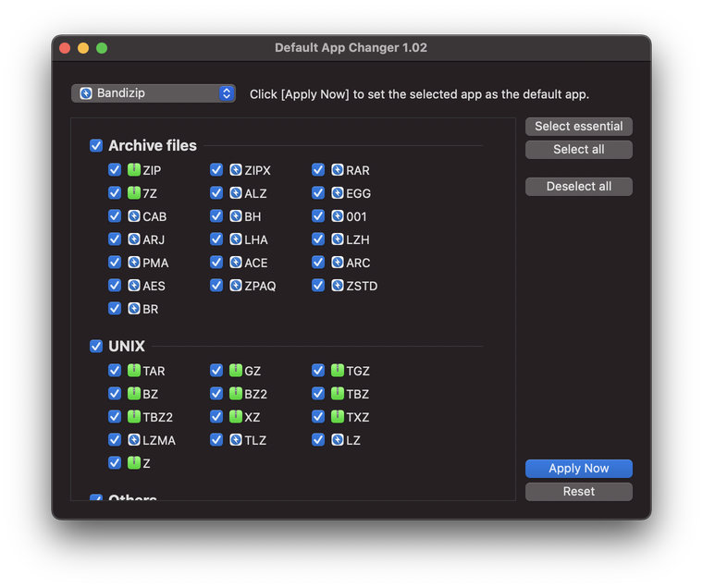Image resolution: width=703 pixels, height=588 pixels.
Task: Click the Bandizip icon beside ARJ
Action: (x=133, y=239)
